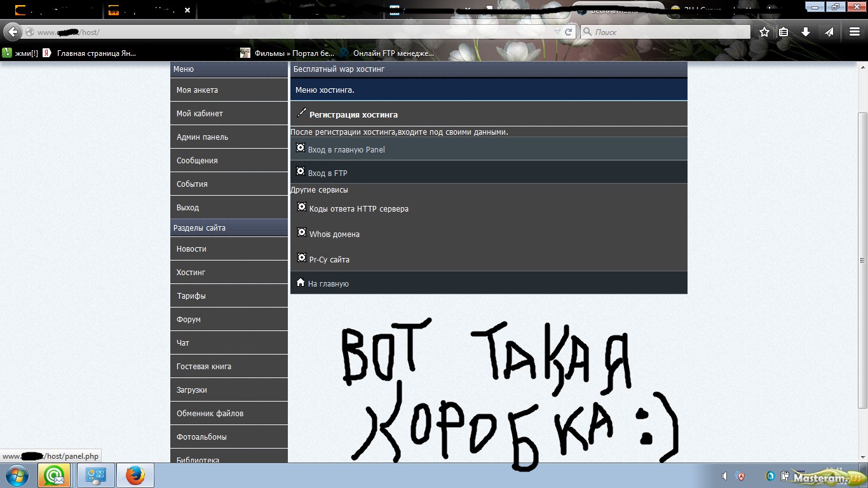Open Whois домена link
868x488 pixels.
tap(334, 234)
